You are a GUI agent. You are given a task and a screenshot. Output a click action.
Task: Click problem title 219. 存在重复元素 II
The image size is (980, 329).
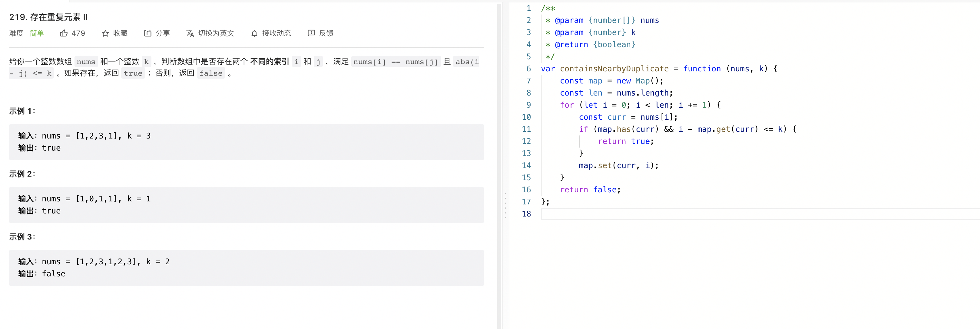click(x=49, y=17)
